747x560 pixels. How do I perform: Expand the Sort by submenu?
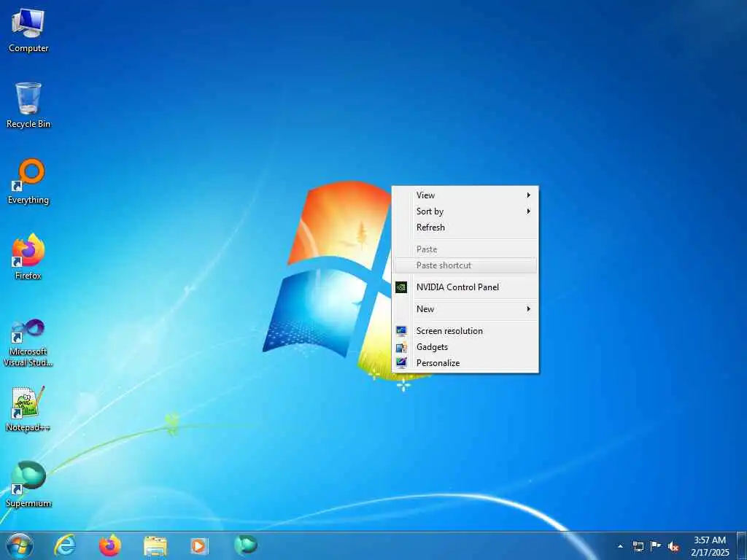pyautogui.click(x=465, y=211)
